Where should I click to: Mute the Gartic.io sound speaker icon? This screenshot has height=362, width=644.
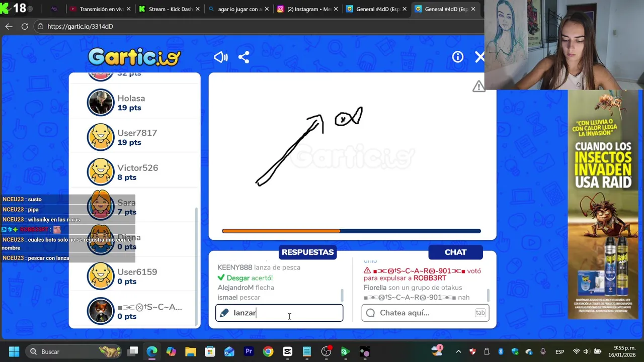click(220, 57)
